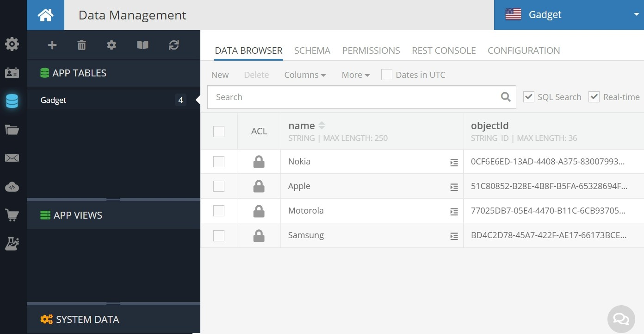
Task: Open the Gadget app selector dropdown
Action: click(x=569, y=15)
